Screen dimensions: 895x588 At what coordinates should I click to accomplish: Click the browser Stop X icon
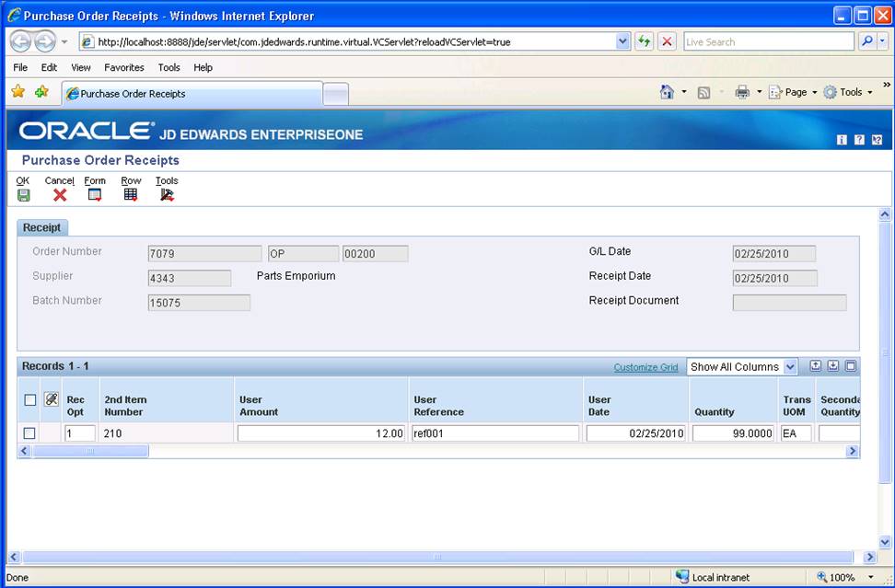(x=667, y=41)
